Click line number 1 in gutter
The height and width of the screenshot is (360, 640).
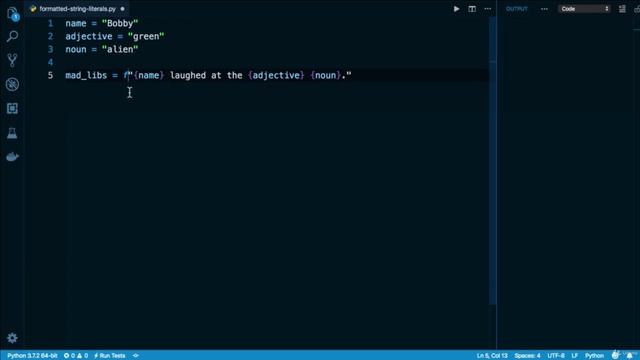coord(51,23)
